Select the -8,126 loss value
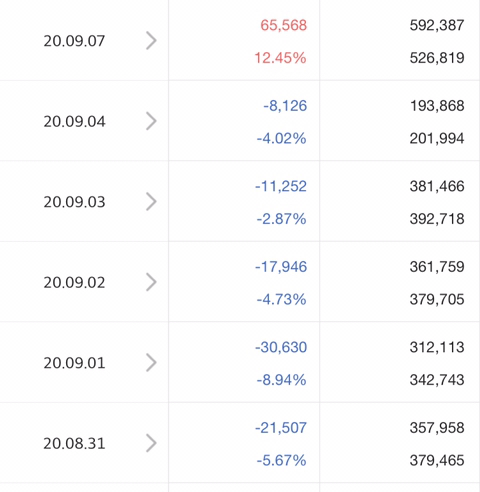This screenshot has height=492, width=480. (x=285, y=106)
